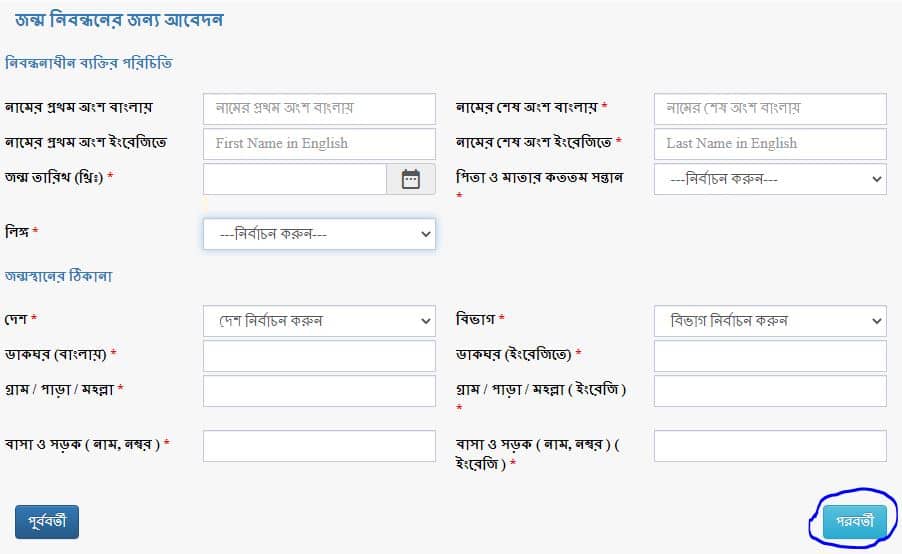Expand the লিঙ্গ (gender) dropdown

(319, 234)
